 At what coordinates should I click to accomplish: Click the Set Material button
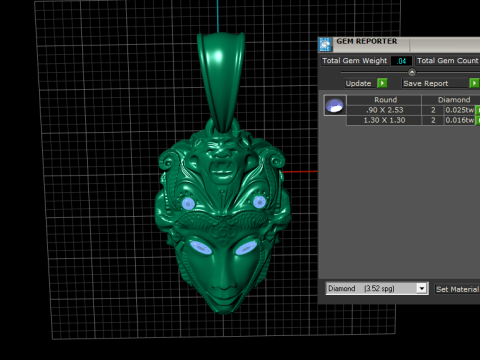coord(457,289)
